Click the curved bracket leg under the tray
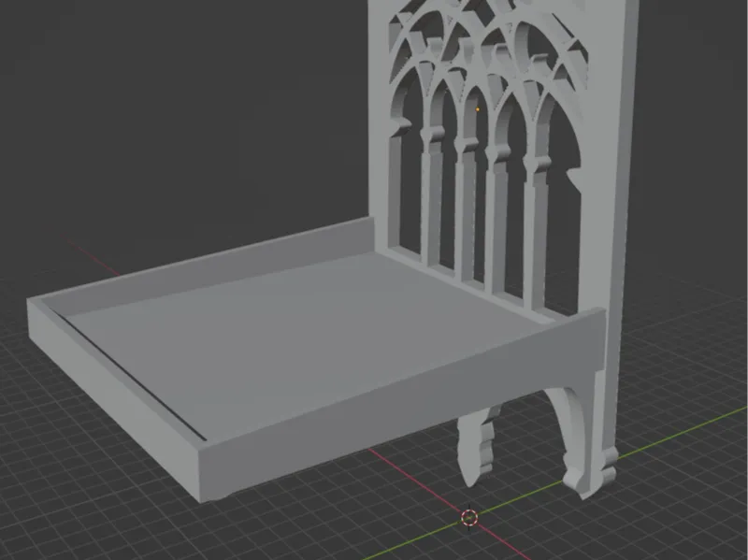This screenshot has width=748, height=560. point(580,437)
